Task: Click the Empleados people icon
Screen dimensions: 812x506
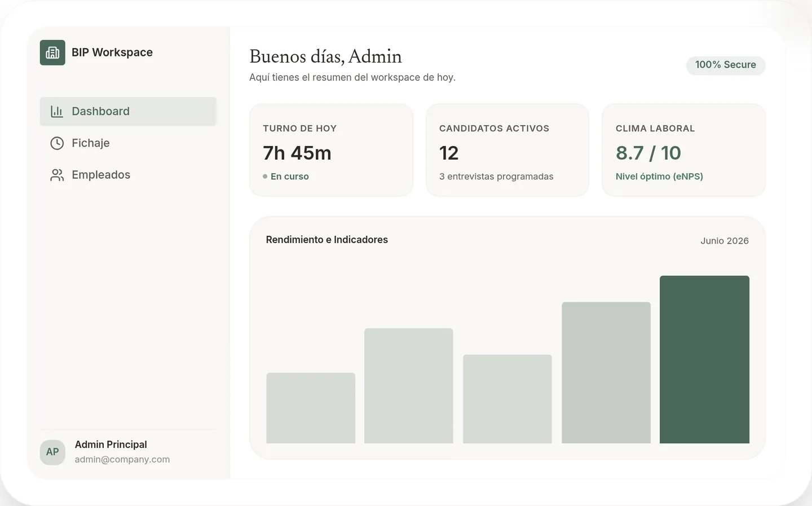Action: click(x=57, y=175)
